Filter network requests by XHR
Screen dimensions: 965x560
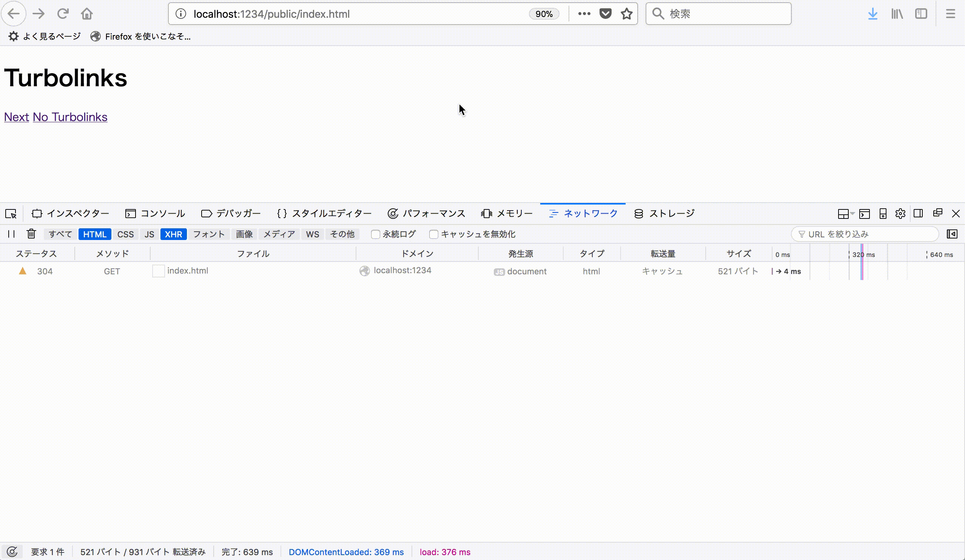[x=173, y=234]
